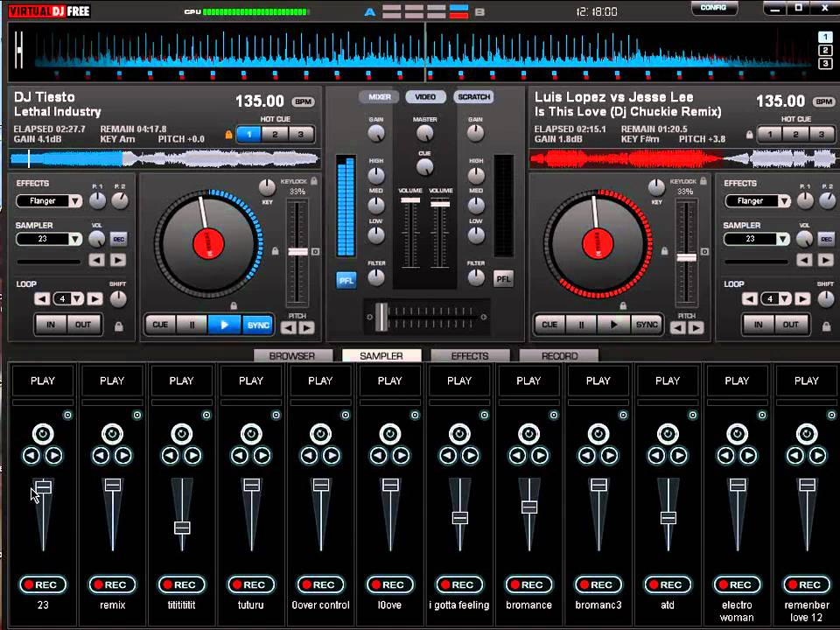Play the 'tuturu' sample
Image resolution: width=840 pixels, height=630 pixels.
pyautogui.click(x=251, y=381)
